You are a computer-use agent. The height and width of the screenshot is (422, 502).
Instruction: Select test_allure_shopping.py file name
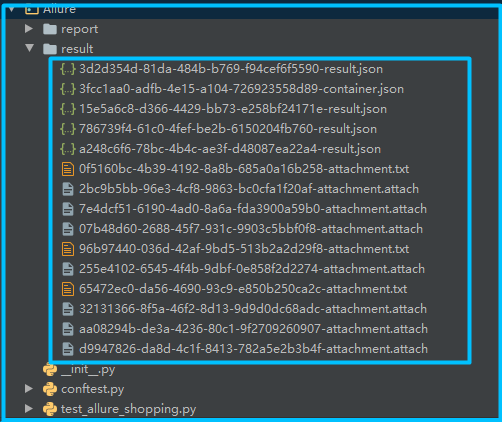128,409
